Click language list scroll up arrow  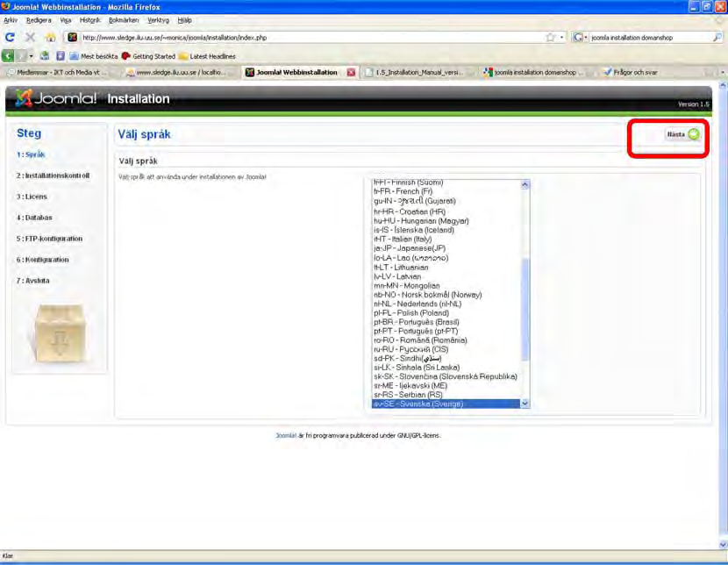(525, 184)
